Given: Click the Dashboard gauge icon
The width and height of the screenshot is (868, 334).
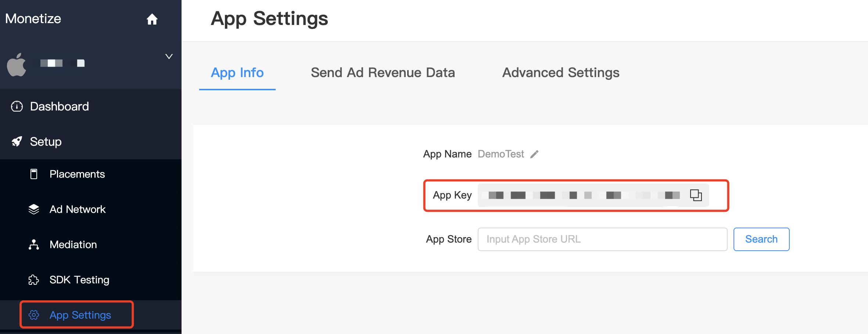Looking at the screenshot, I should pyautogui.click(x=17, y=106).
